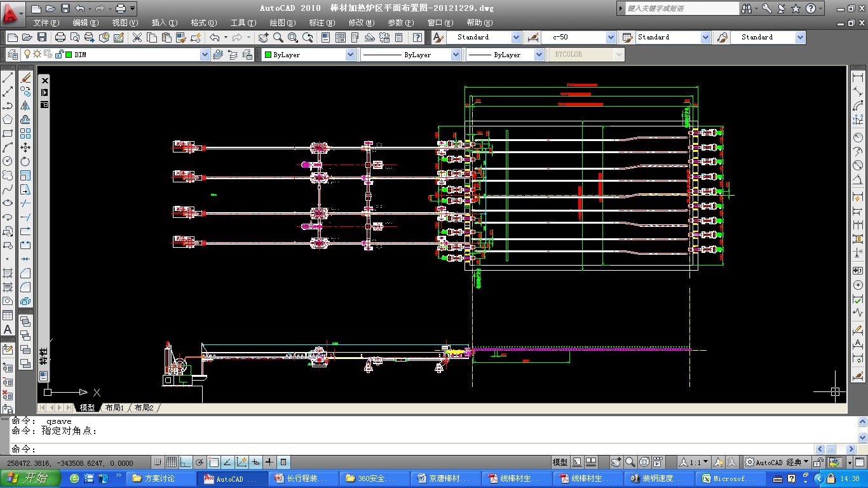Screen dimensions: 868x488
Task: Click the Plot (print) toolbar icon
Action: pos(60,37)
